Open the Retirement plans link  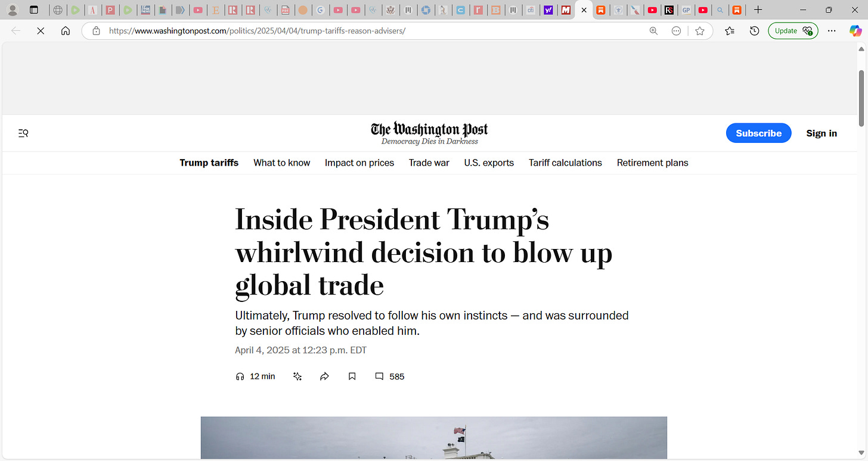coord(653,163)
